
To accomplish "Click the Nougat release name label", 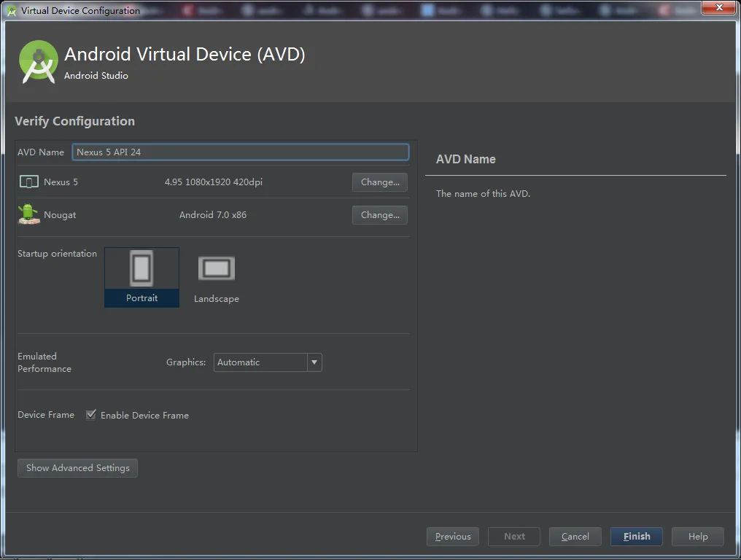I will [x=60, y=215].
